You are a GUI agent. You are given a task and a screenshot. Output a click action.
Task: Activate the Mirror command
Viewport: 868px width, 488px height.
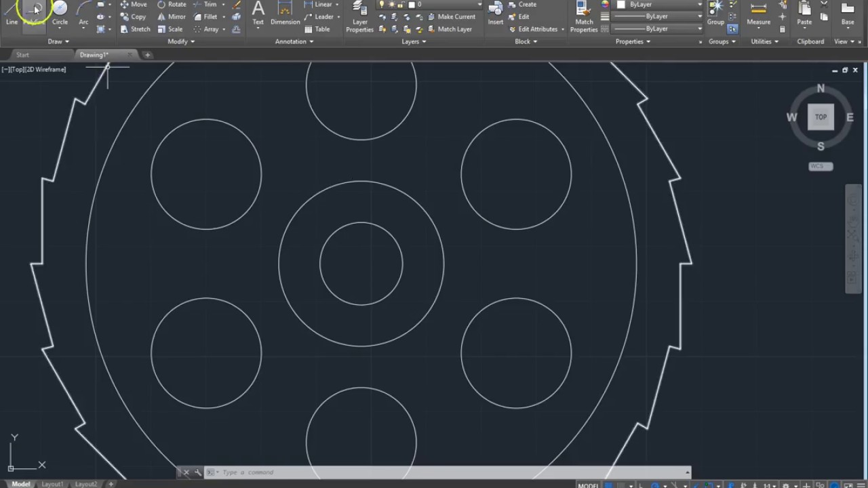(x=172, y=16)
